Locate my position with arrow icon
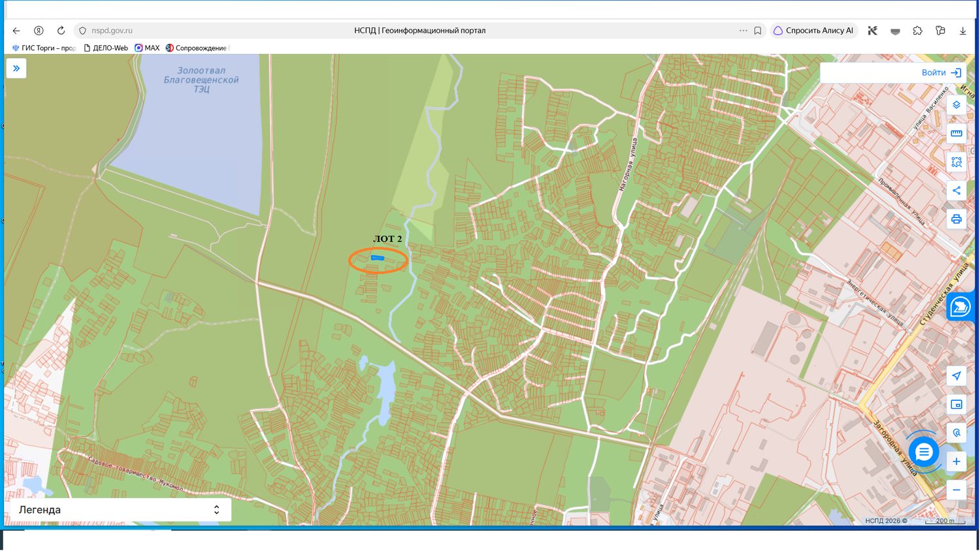Image resolution: width=980 pixels, height=551 pixels. coord(956,375)
